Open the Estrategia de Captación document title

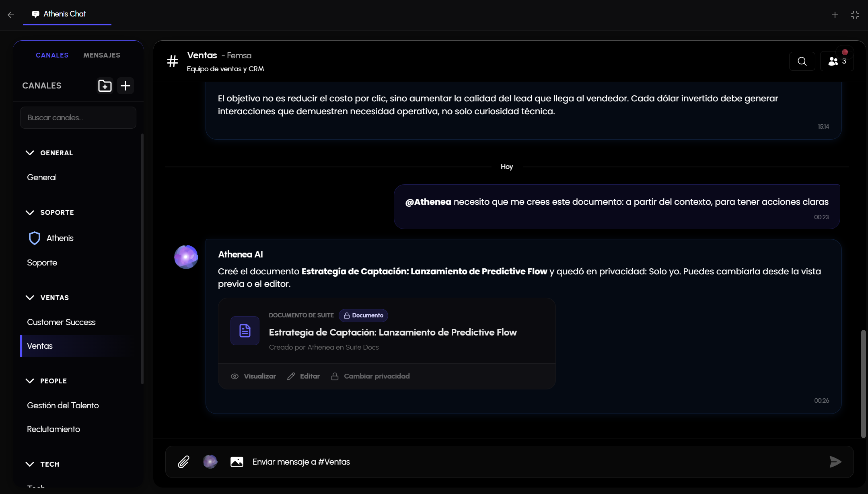pyautogui.click(x=393, y=332)
